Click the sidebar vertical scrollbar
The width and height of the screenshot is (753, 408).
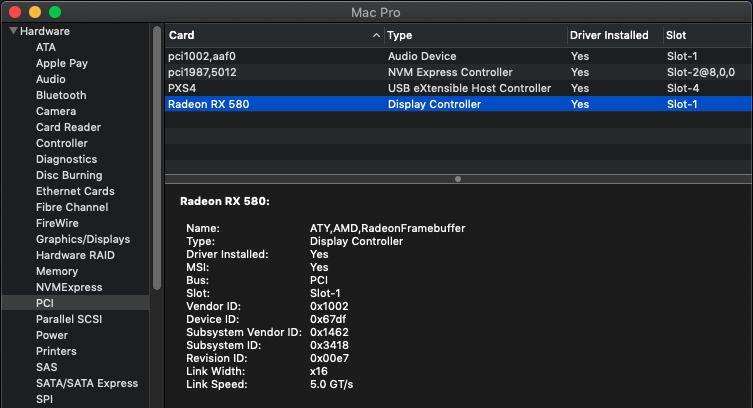157,150
